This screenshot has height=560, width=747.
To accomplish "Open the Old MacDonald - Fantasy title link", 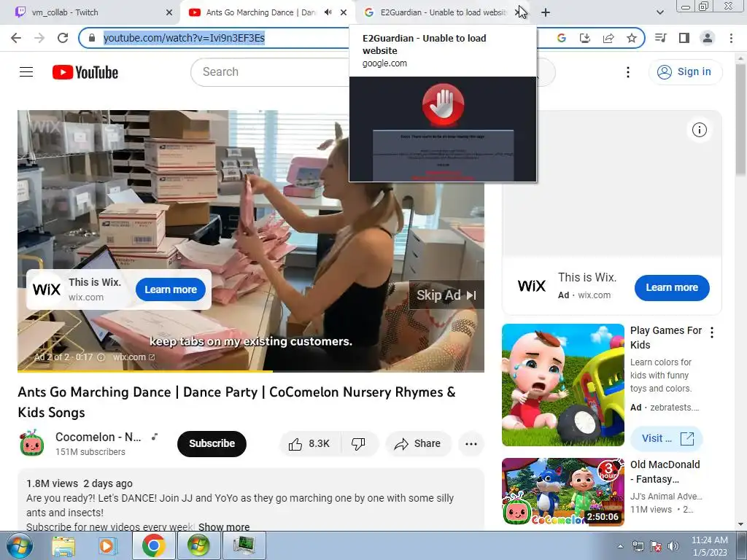I will (x=665, y=472).
